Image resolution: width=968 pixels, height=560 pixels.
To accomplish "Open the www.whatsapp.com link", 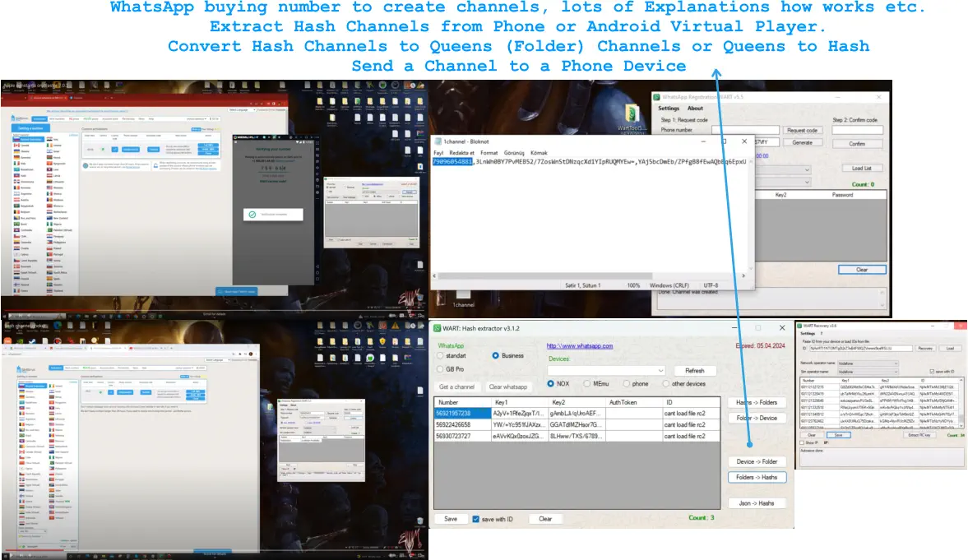I will point(580,346).
